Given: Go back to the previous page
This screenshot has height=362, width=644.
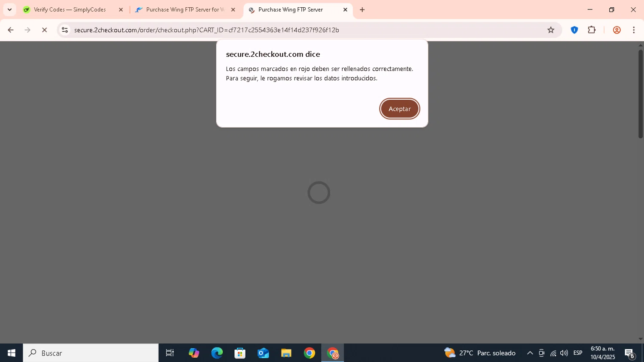Looking at the screenshot, I should tap(11, 30).
